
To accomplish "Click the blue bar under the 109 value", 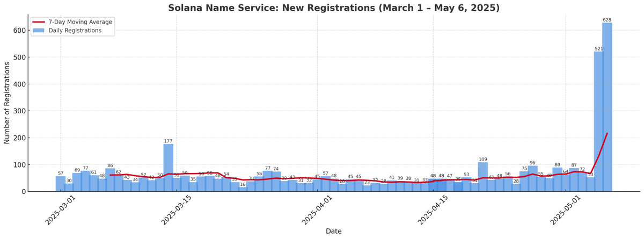I will click(483, 177).
